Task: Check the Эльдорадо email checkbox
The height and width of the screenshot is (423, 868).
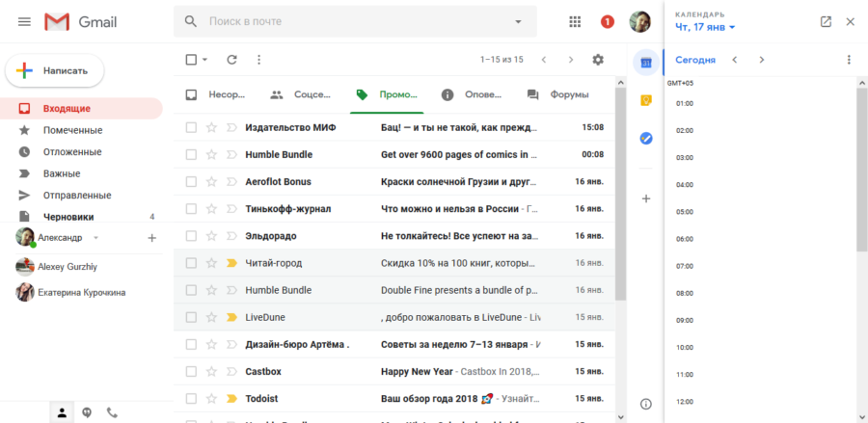Action: 191,236
